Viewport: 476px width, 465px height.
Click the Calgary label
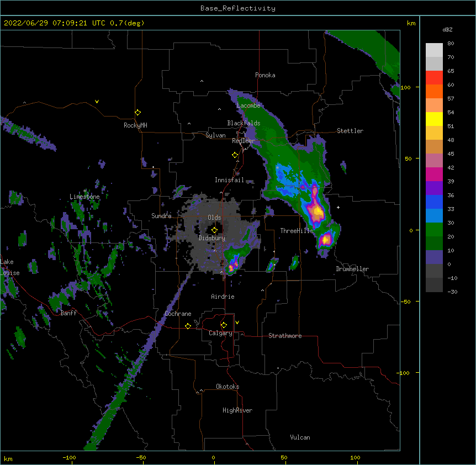coord(220,333)
